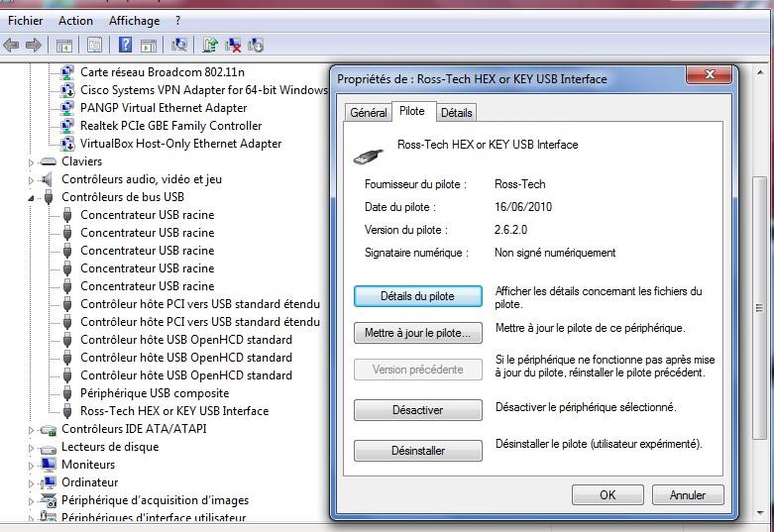Click the vertical scrollbar thumb of device list
774x532 pixels.
coord(760,308)
